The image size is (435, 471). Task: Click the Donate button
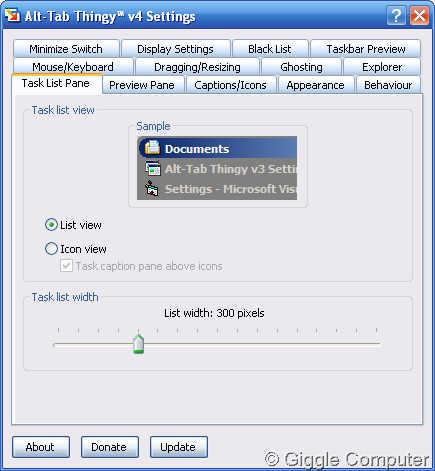point(110,447)
